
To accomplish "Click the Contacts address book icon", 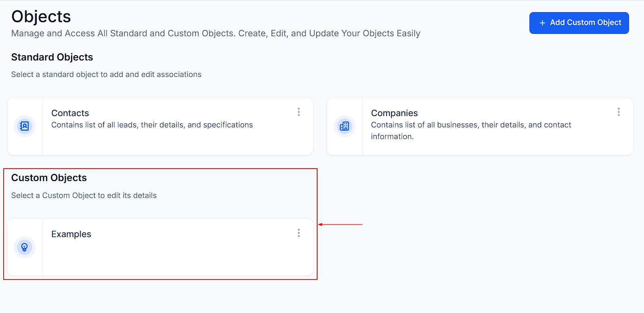I will point(25,126).
